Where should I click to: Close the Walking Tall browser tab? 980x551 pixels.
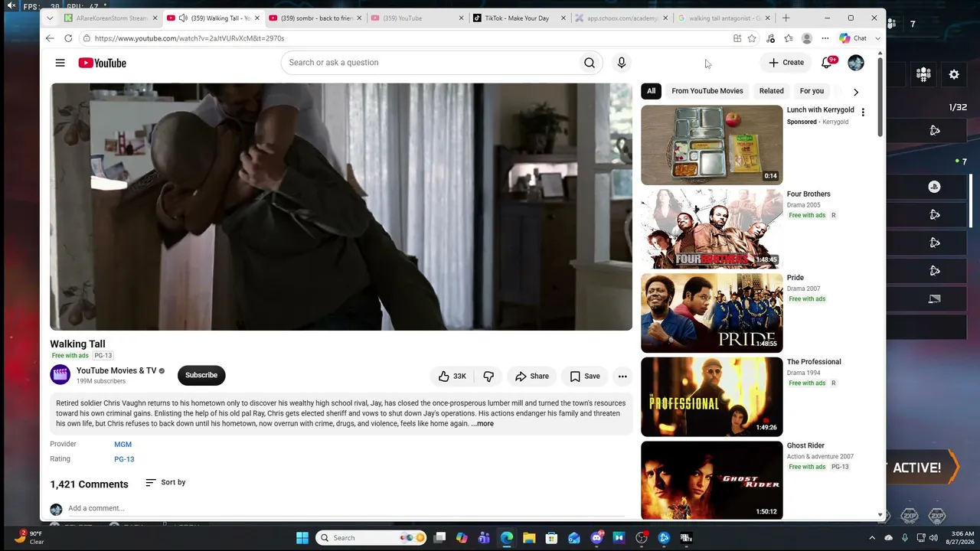pos(257,18)
